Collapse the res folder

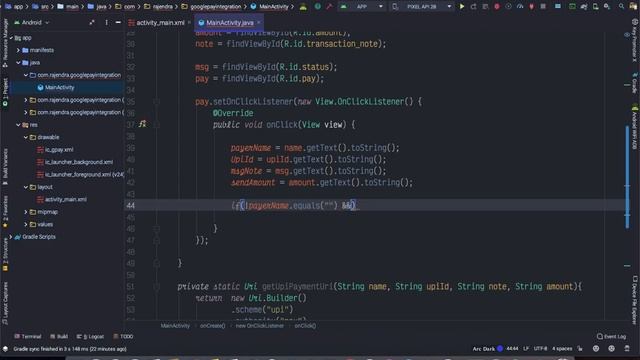[18, 125]
